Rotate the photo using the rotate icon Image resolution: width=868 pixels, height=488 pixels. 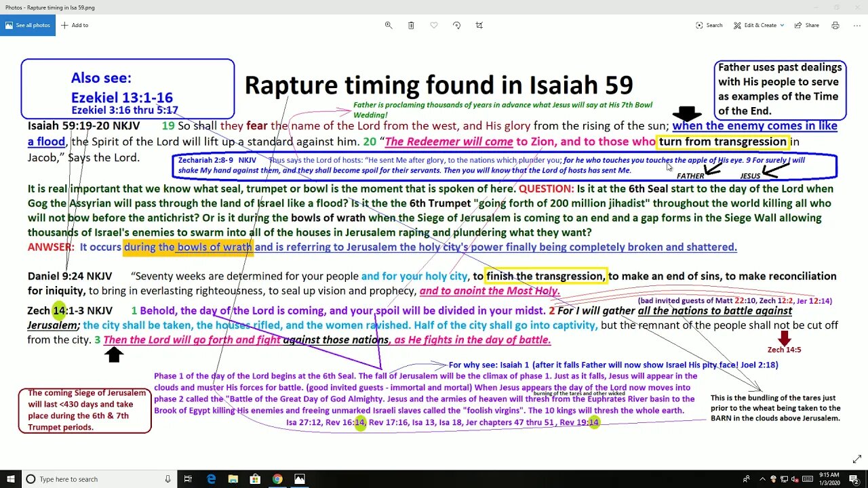pos(456,25)
